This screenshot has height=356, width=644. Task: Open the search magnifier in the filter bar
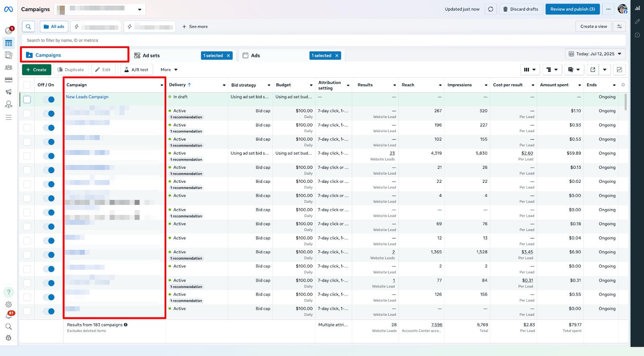tap(28, 27)
